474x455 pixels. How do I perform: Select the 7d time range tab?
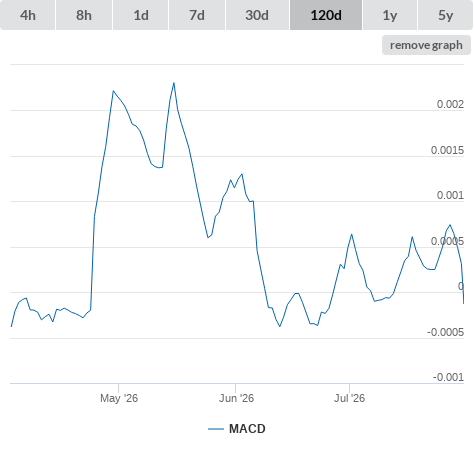click(197, 15)
